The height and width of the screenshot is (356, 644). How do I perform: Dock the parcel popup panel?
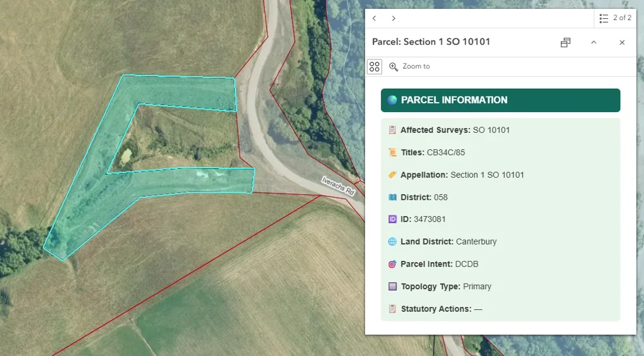(565, 42)
